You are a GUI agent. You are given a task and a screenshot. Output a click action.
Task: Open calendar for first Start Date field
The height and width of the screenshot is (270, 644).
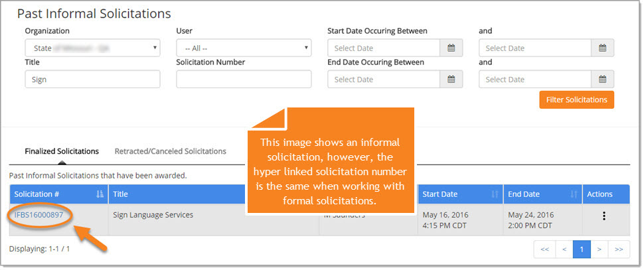[x=451, y=48]
